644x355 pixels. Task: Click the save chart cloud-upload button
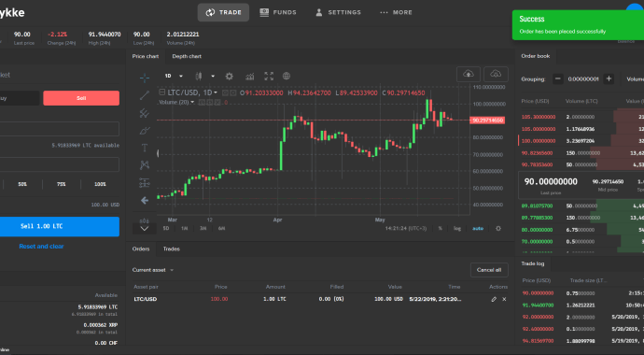(x=469, y=74)
